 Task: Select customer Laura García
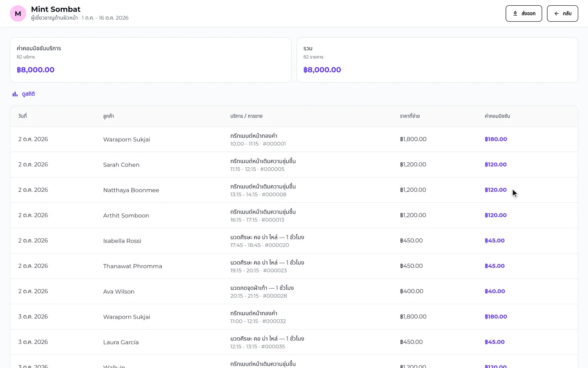point(121,342)
